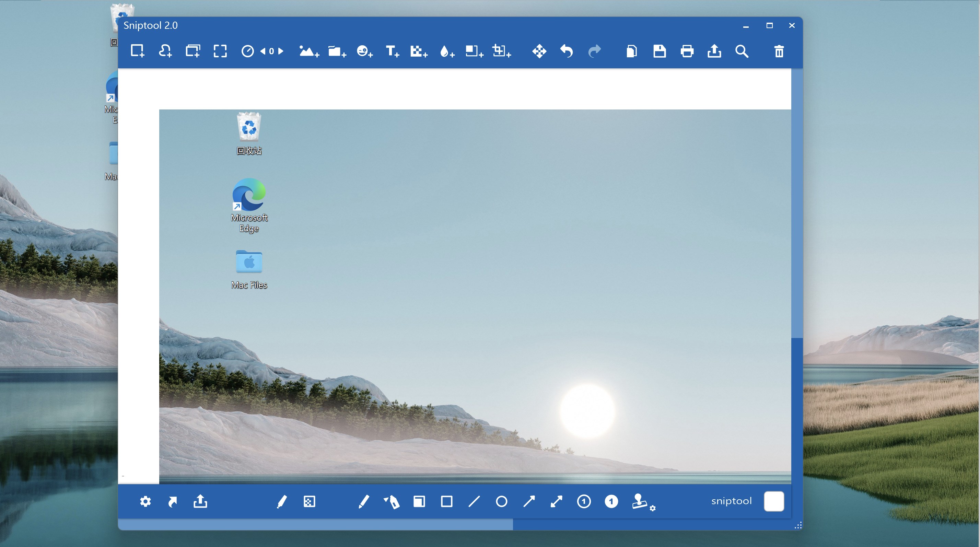980x547 pixels.
Task: Click the save floppy disk icon
Action: [x=659, y=51]
